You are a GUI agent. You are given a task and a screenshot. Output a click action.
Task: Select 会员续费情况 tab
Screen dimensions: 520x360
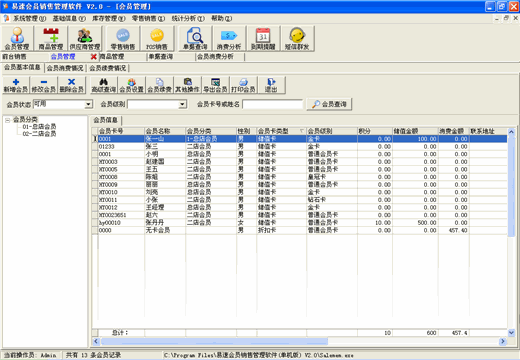(108, 68)
